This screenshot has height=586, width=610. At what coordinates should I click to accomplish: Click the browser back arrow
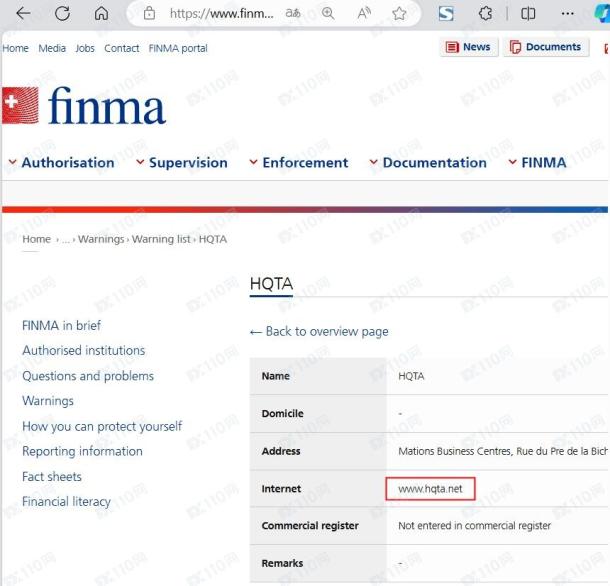click(23, 13)
